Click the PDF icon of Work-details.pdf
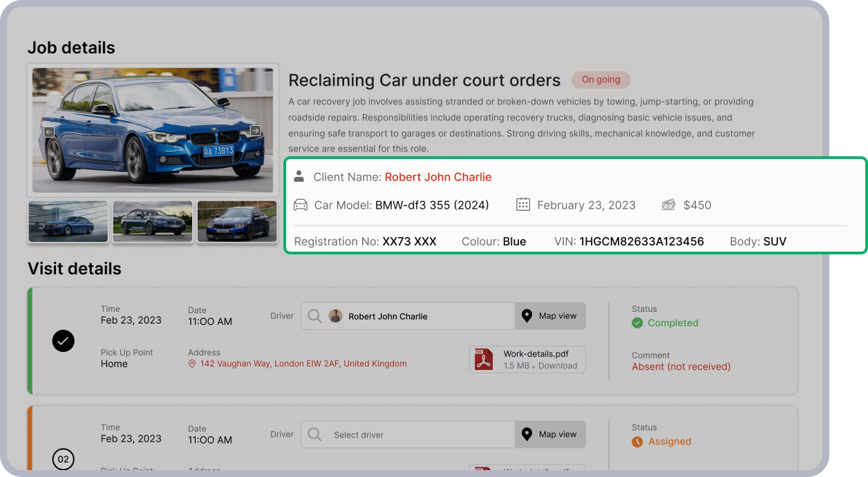868x477 pixels. (x=484, y=359)
